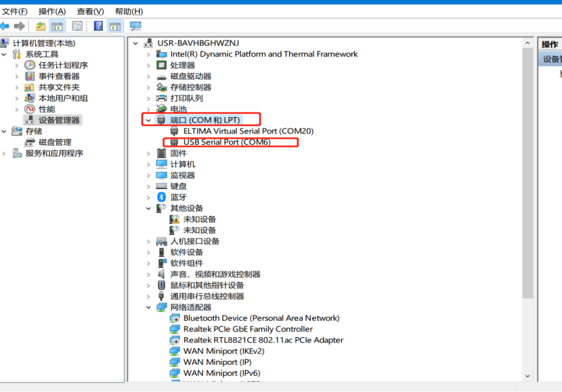Select USB Serial Port (COM6) device
The image size is (562, 392).
(x=226, y=142)
